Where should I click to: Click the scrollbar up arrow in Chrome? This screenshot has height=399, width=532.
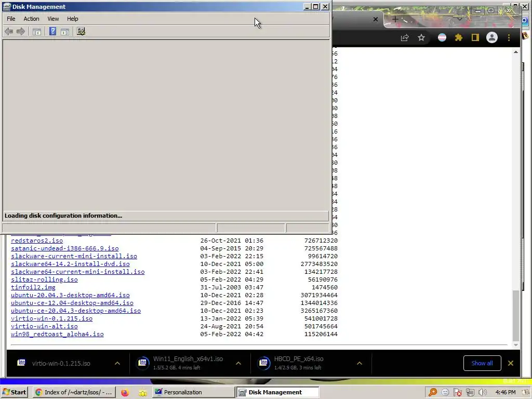[516, 52]
